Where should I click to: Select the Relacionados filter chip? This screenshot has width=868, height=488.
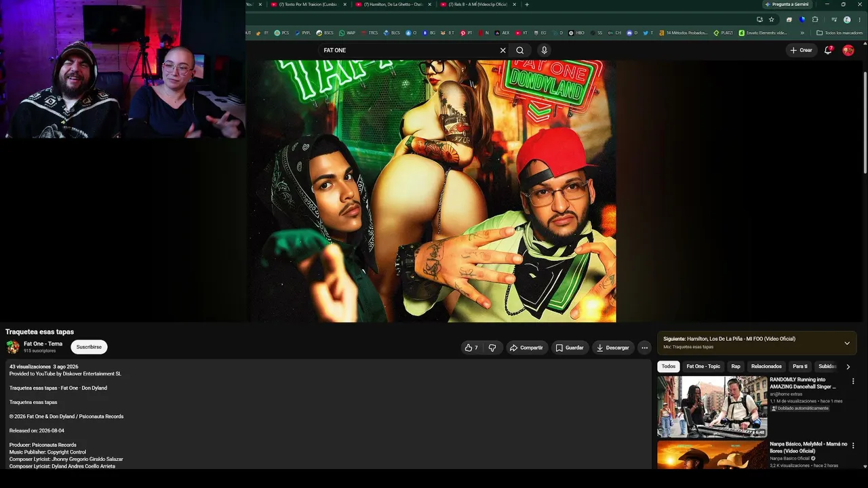[766, 367]
